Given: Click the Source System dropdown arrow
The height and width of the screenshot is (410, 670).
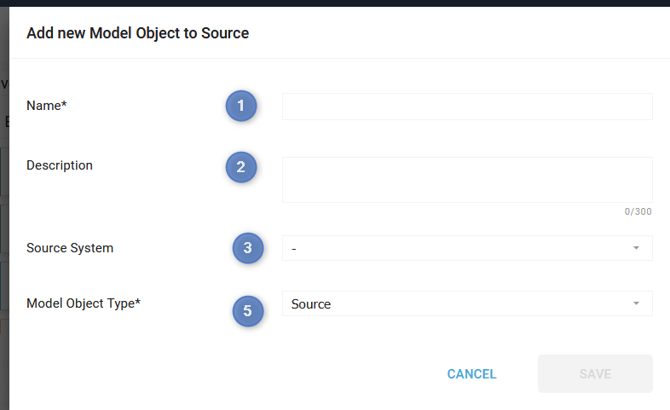Looking at the screenshot, I should point(636,248).
